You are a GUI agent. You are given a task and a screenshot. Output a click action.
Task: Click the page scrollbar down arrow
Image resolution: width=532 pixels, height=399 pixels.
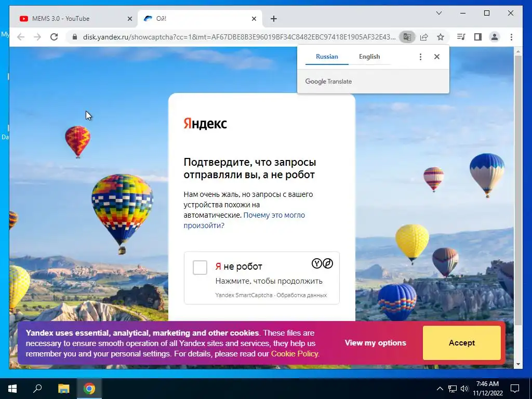click(x=518, y=364)
